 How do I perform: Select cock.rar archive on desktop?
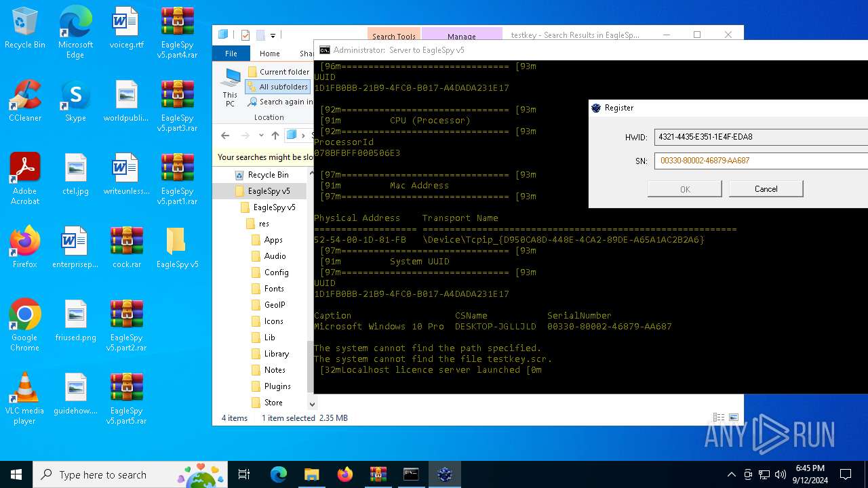pos(127,247)
